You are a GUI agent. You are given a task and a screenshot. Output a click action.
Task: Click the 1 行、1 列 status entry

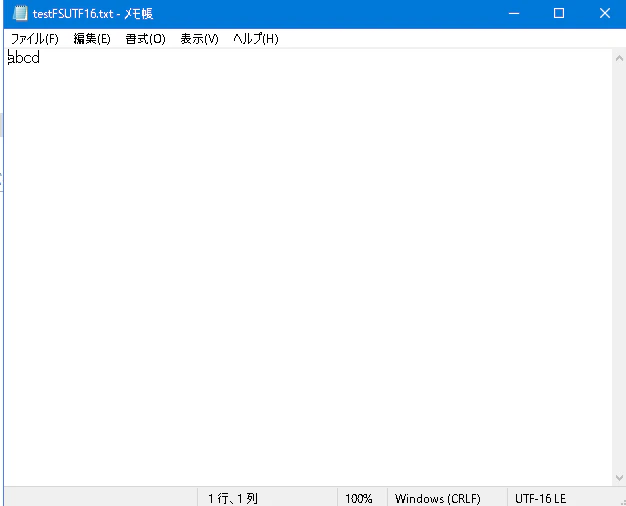[233, 498]
